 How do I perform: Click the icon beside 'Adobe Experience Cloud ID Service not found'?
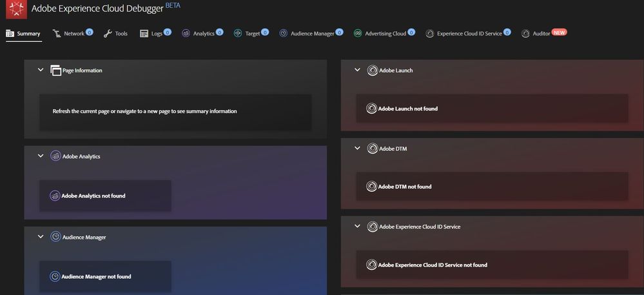pos(371,265)
